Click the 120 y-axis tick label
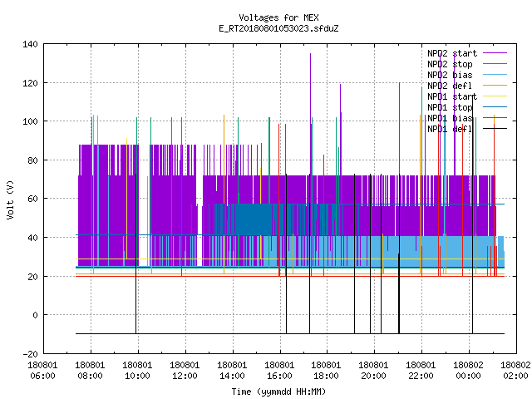This screenshot has height=399, width=532. 30,83
